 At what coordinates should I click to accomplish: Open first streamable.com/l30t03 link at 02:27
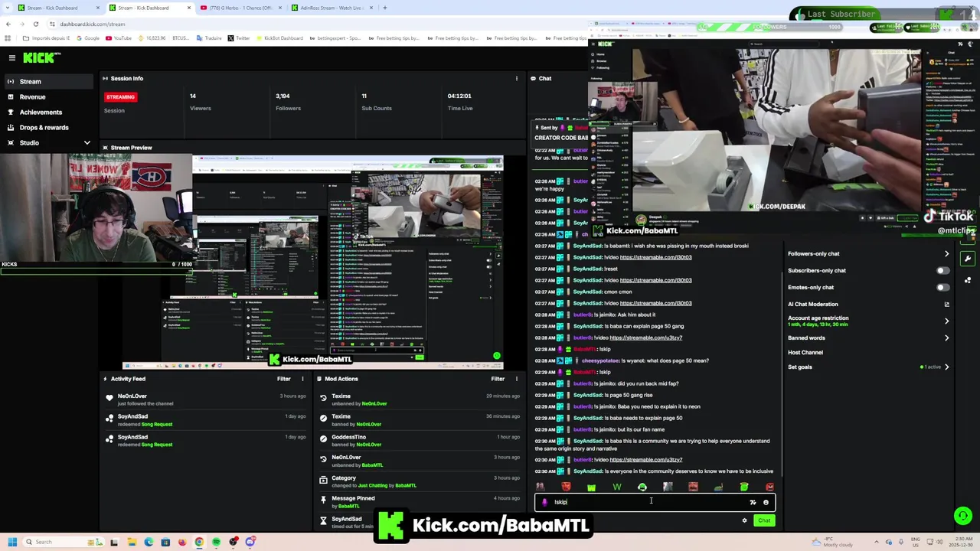click(x=655, y=257)
